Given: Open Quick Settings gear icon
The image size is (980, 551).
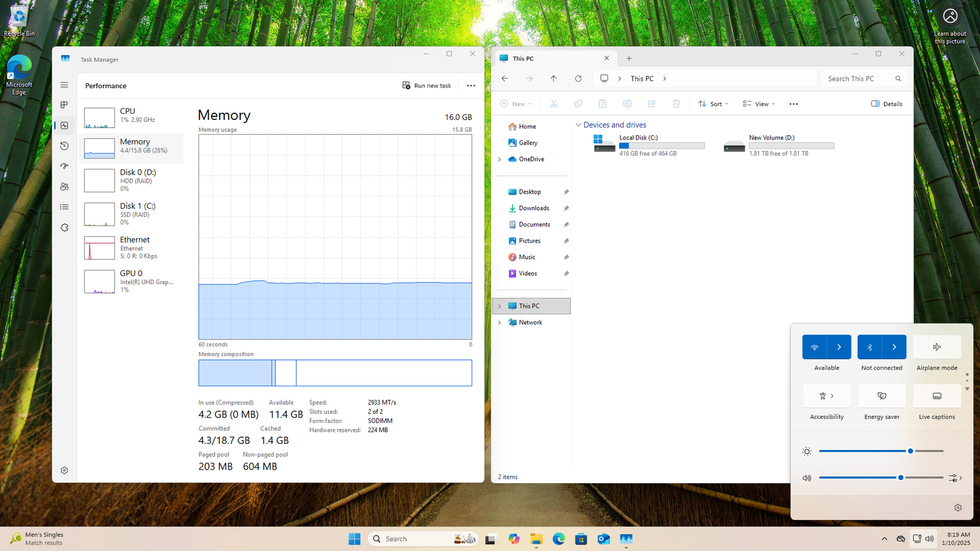Looking at the screenshot, I should pyautogui.click(x=958, y=508).
